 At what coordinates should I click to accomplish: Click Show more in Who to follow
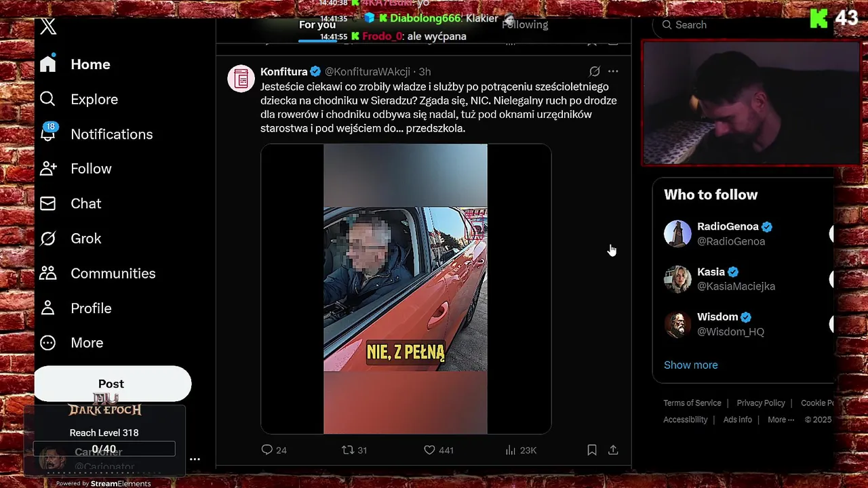point(690,365)
